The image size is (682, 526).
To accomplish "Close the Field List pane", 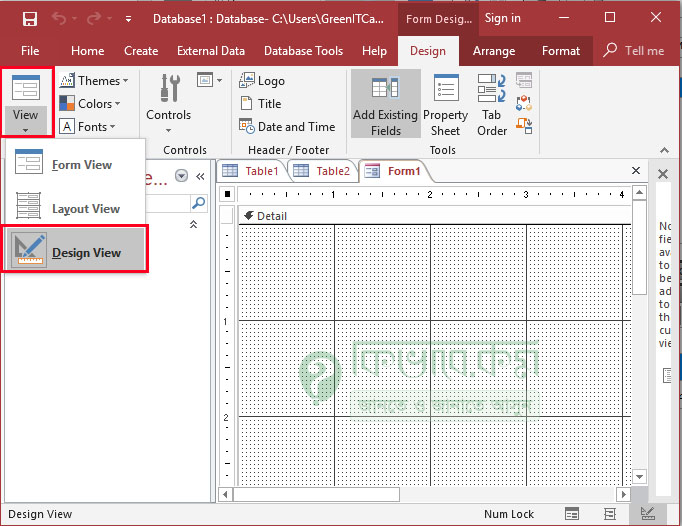I will coord(663,174).
